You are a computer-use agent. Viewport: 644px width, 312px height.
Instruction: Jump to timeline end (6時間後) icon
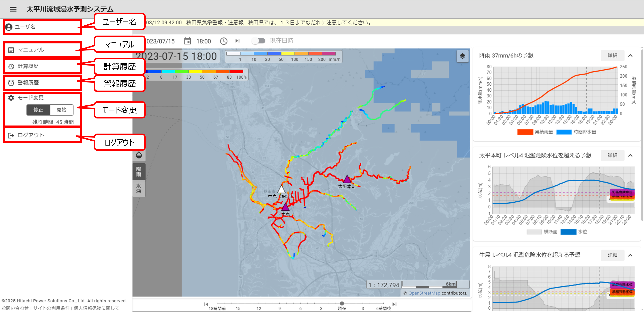coord(394,304)
